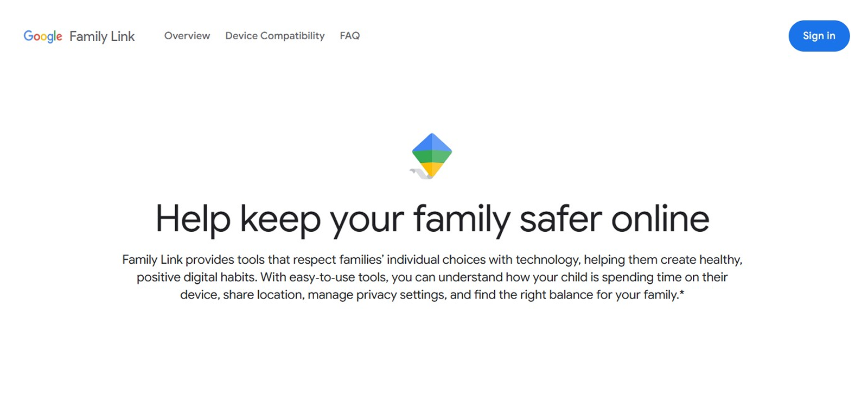Go to Device Compatibility page
Screen dimensions: 868x401
275,36
